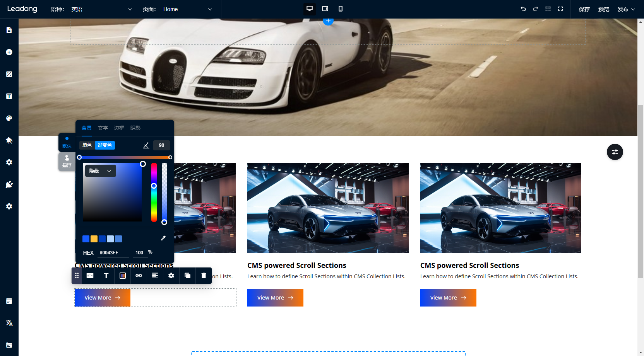Open the translate language icon in sidebar
This screenshot has width=644, height=356.
click(x=9, y=323)
